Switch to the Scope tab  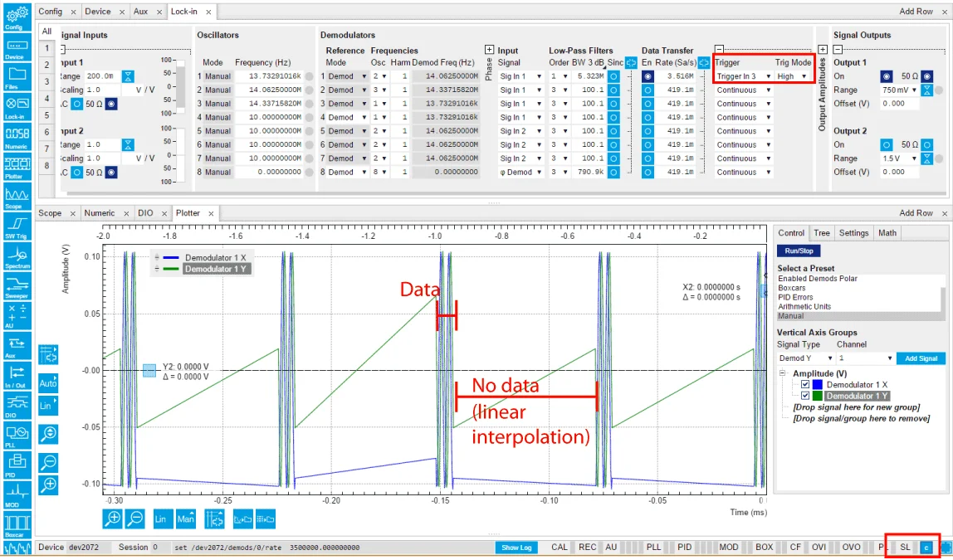tap(50, 213)
